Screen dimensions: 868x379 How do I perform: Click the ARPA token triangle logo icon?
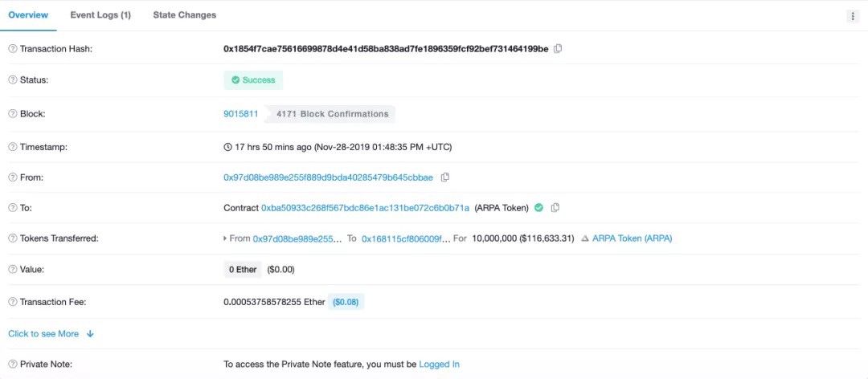point(585,238)
